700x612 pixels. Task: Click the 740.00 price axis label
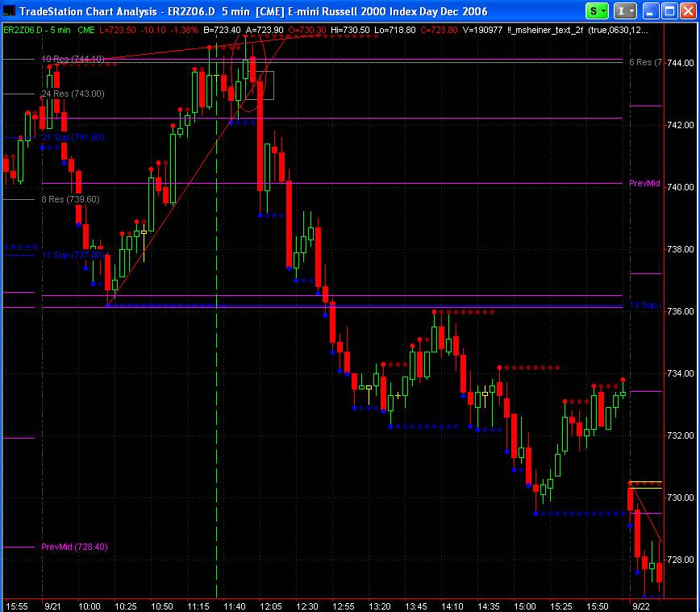(681, 187)
